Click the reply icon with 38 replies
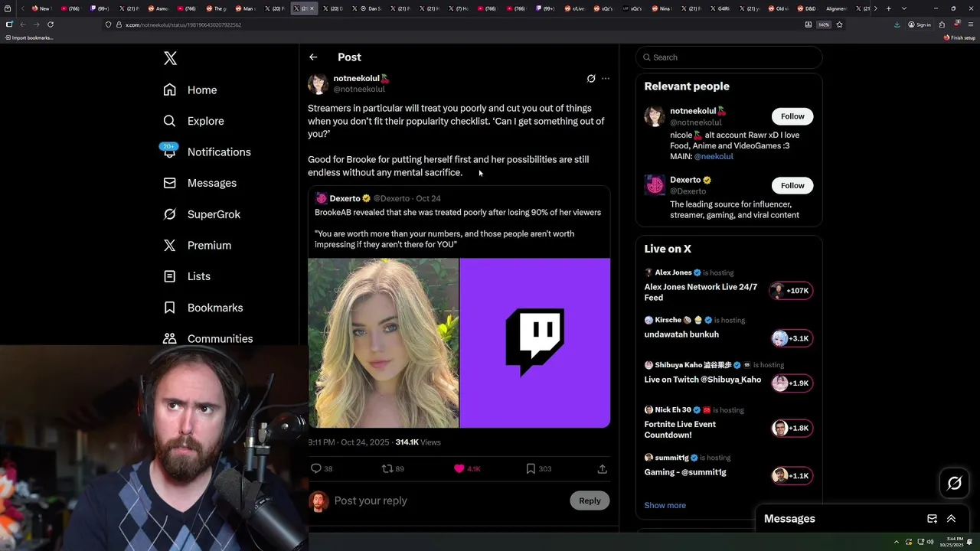 pos(316,468)
